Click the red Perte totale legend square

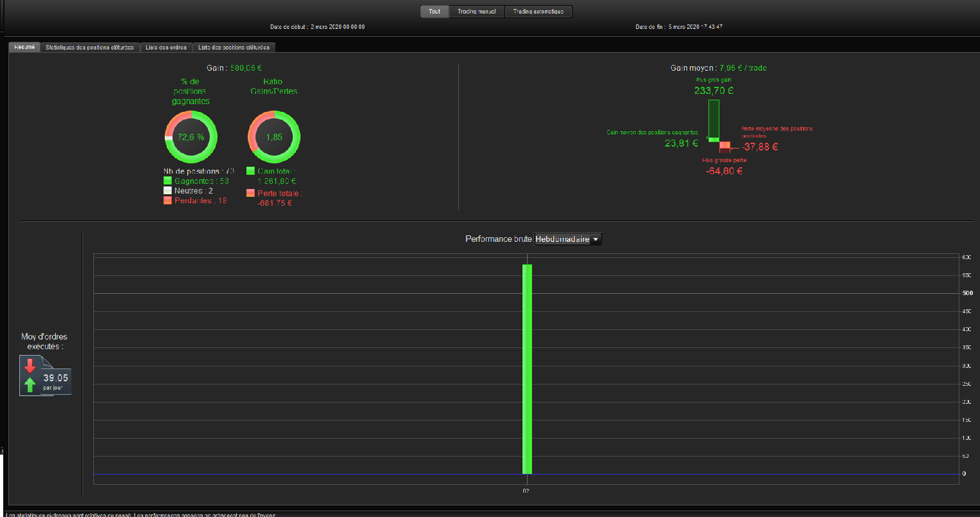pos(250,193)
